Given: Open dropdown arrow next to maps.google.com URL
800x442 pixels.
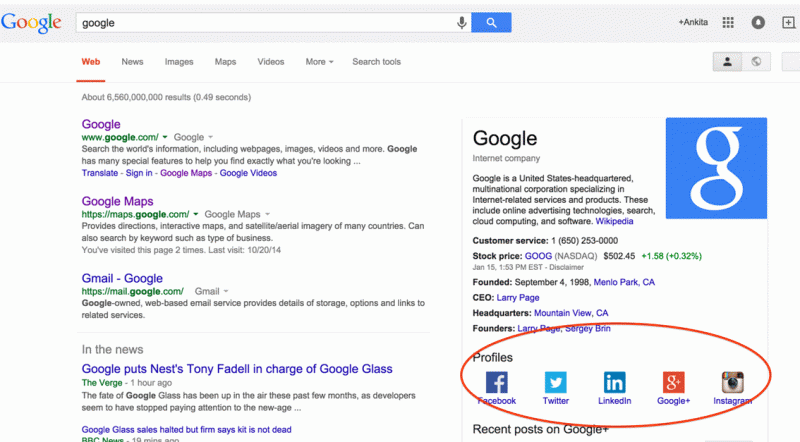Looking at the screenshot, I should pos(195,214).
